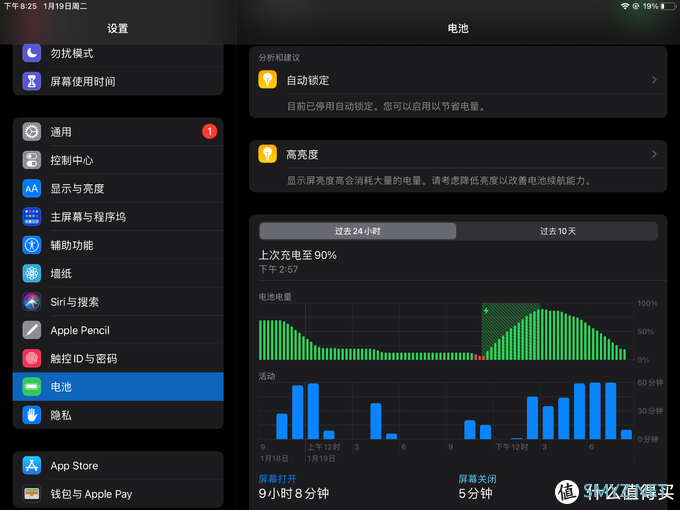Open the Wallet & Apple Pay icon
The height and width of the screenshot is (510, 680).
[x=32, y=494]
